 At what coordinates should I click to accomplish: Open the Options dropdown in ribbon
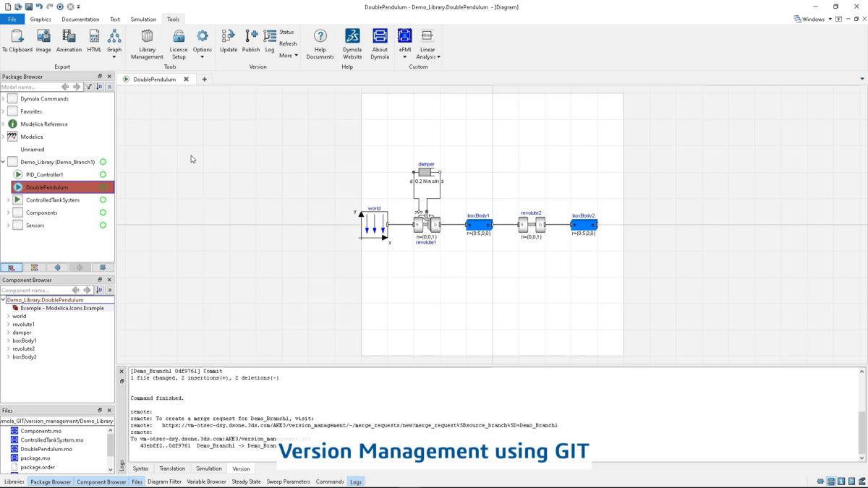[x=203, y=45]
